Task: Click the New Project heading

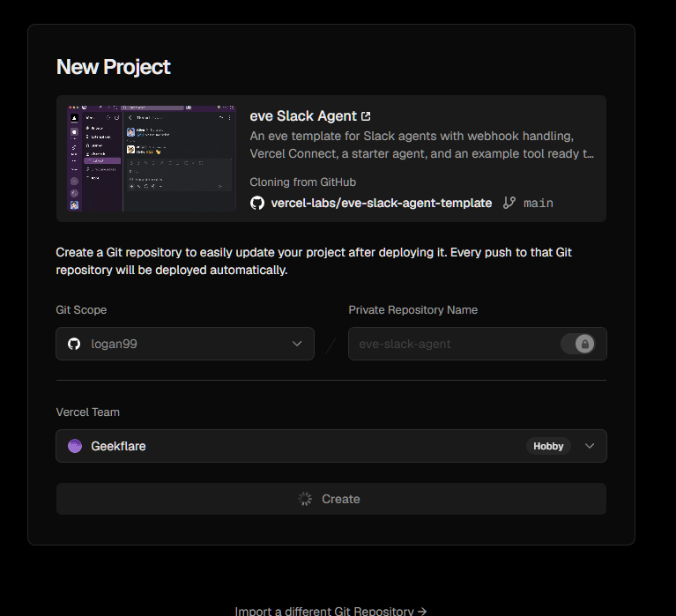Action: tap(114, 67)
